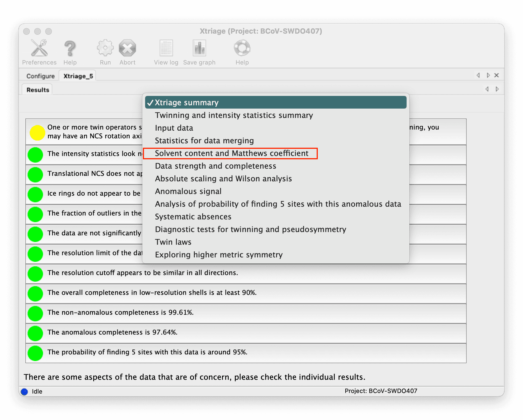Screen dimensions: 523x420
Task: Choose Data strength and completeness
Action: [276, 166]
